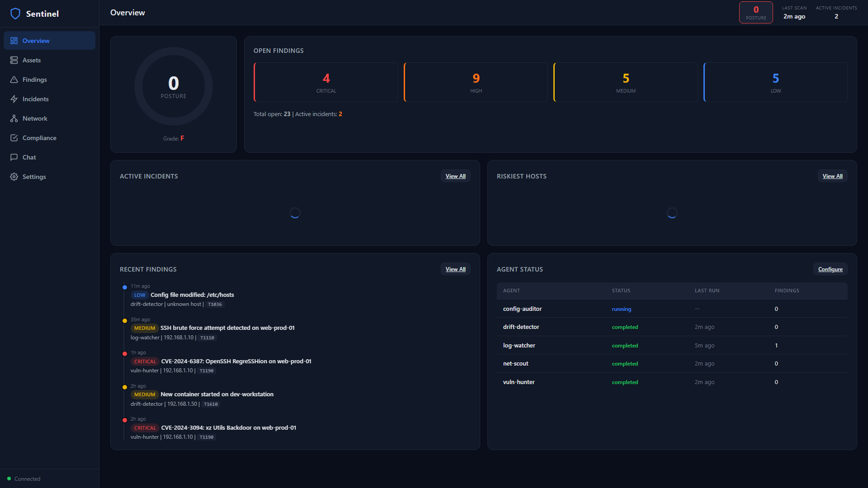Screen dimensions: 868x488
Task: Select the Critical findings count card
Action: [326, 82]
